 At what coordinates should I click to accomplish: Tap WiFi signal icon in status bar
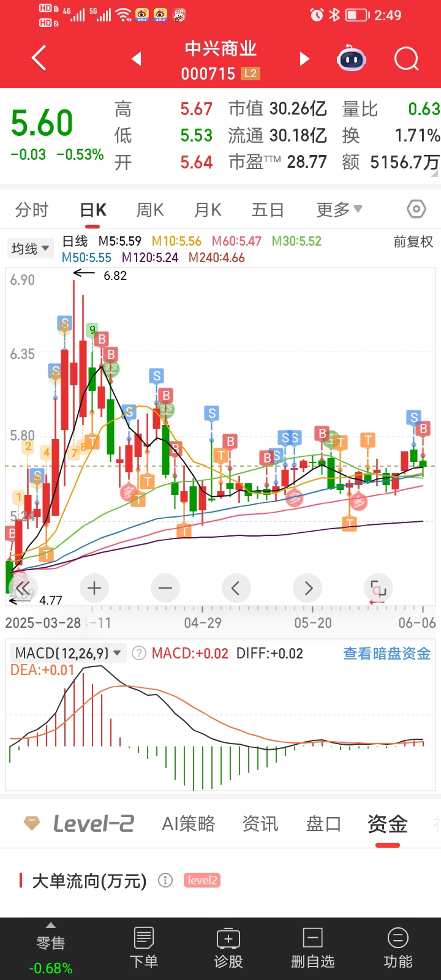[124, 15]
